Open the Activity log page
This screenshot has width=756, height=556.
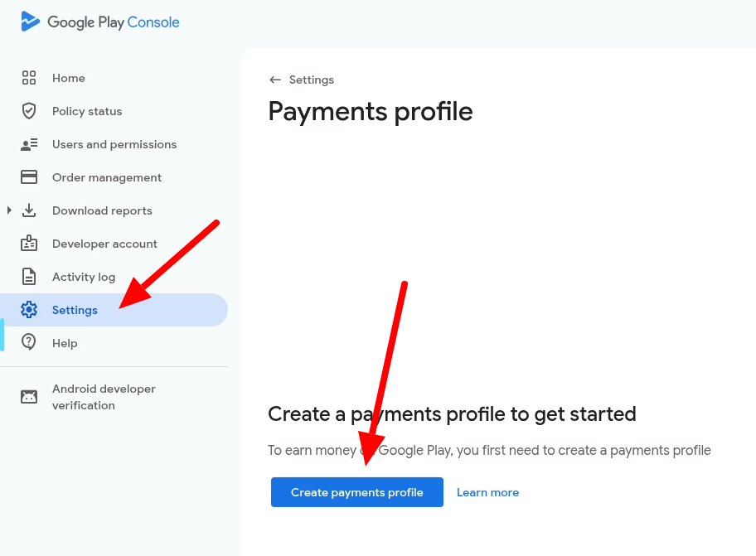click(84, 277)
